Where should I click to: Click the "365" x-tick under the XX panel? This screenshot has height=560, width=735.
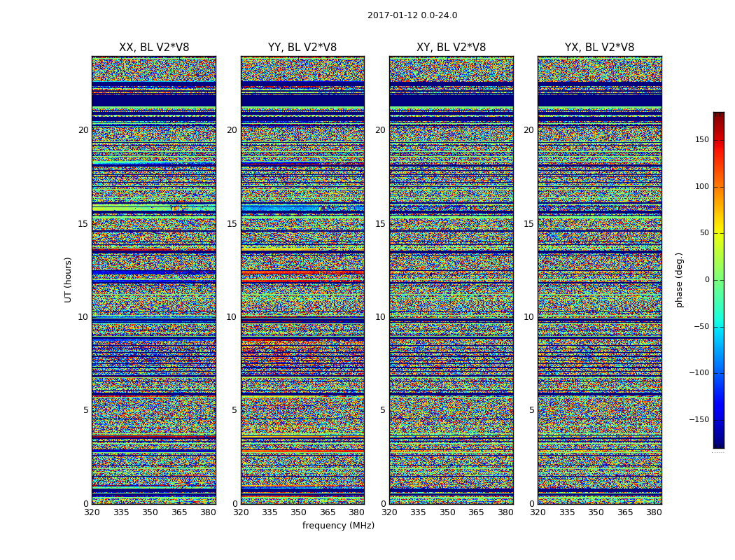[179, 512]
